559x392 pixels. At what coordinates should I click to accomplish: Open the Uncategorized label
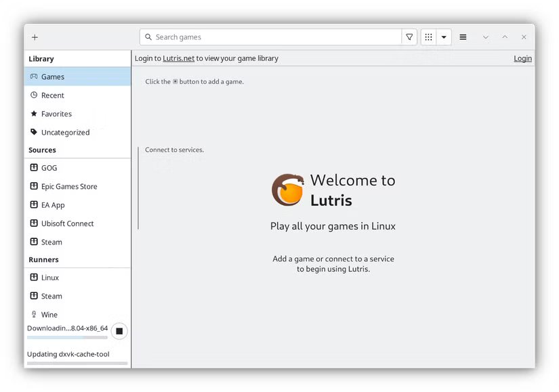(65, 133)
